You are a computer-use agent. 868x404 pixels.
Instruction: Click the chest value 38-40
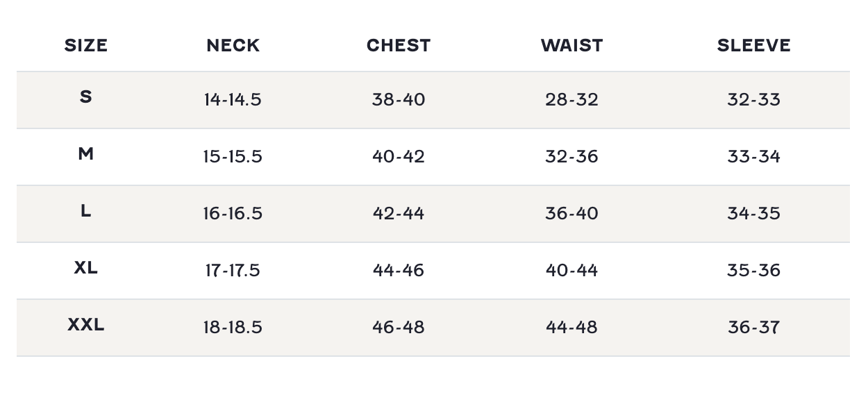tap(399, 100)
